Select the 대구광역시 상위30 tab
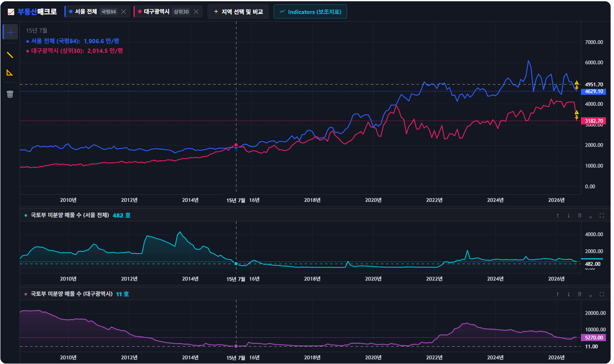This screenshot has width=614, height=364. [163, 12]
